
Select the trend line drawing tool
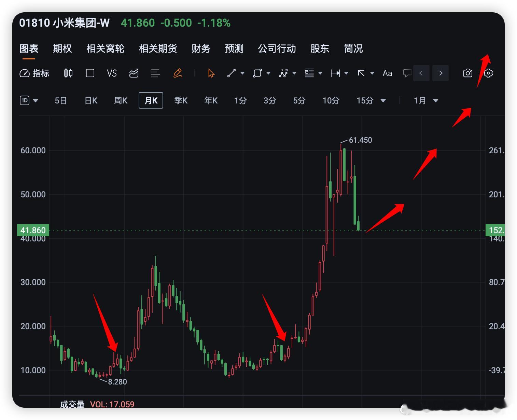pos(232,73)
